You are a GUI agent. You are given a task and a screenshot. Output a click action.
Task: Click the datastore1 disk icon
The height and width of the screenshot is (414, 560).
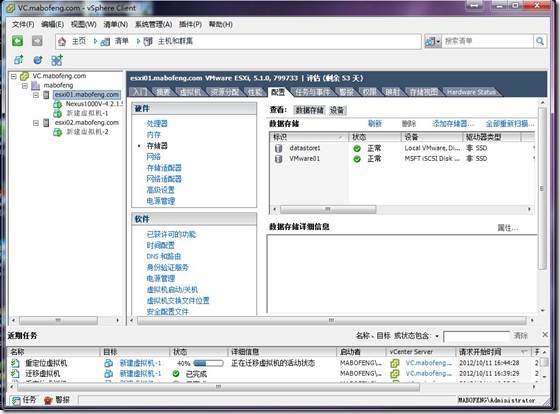(279, 148)
